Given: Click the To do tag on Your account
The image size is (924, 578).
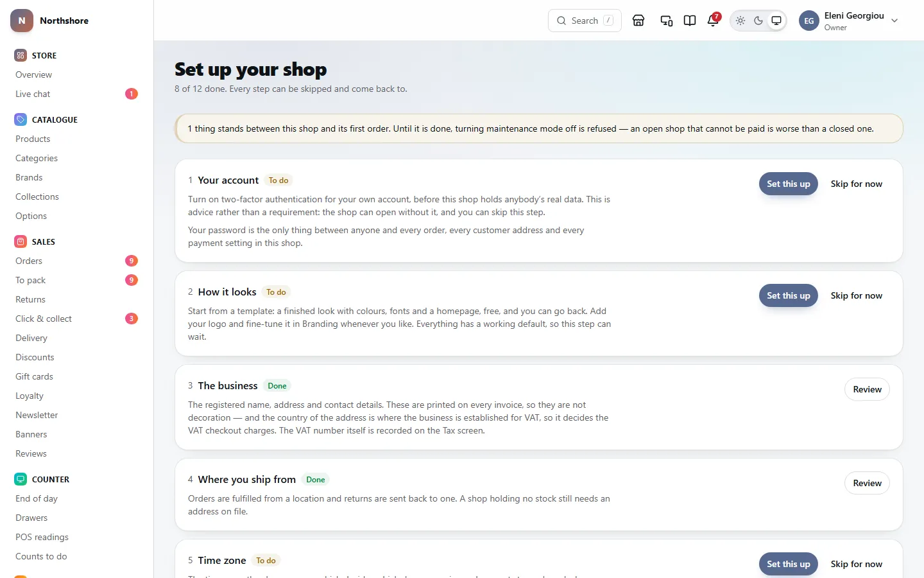Looking at the screenshot, I should (278, 180).
